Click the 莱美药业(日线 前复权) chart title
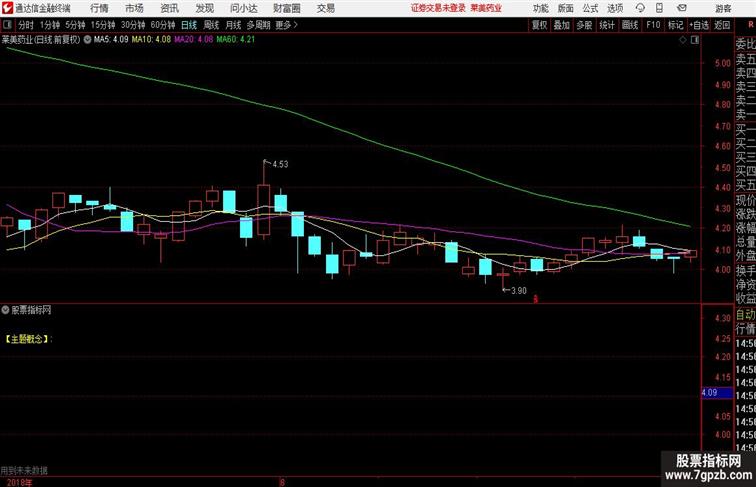 (x=41, y=40)
